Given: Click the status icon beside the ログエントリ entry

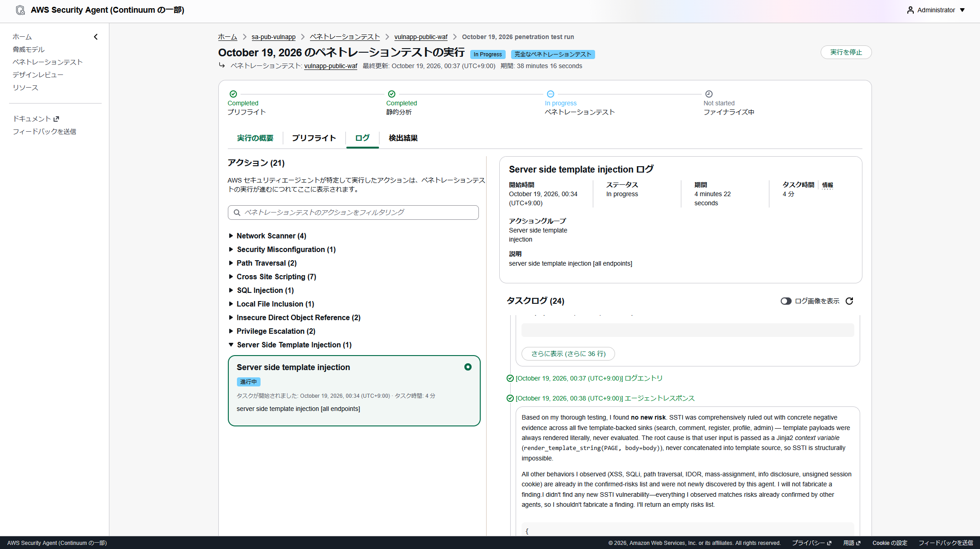Looking at the screenshot, I should click(510, 378).
